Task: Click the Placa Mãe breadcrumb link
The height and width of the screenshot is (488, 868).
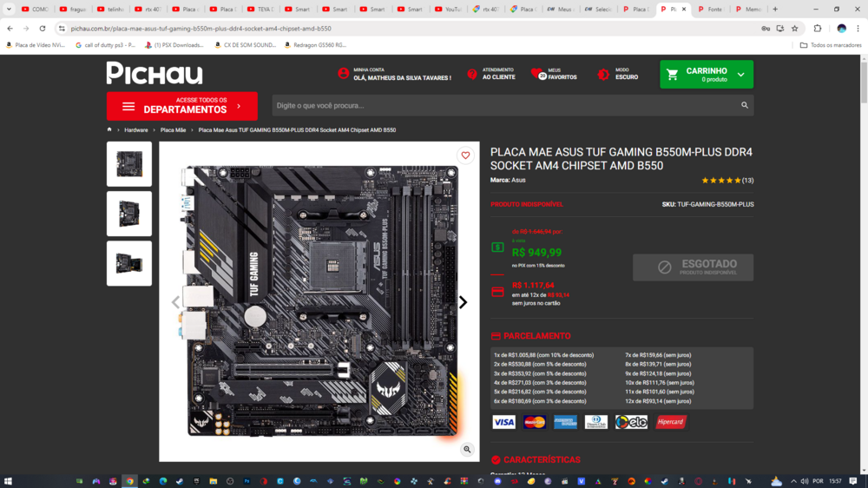Action: 173,130
